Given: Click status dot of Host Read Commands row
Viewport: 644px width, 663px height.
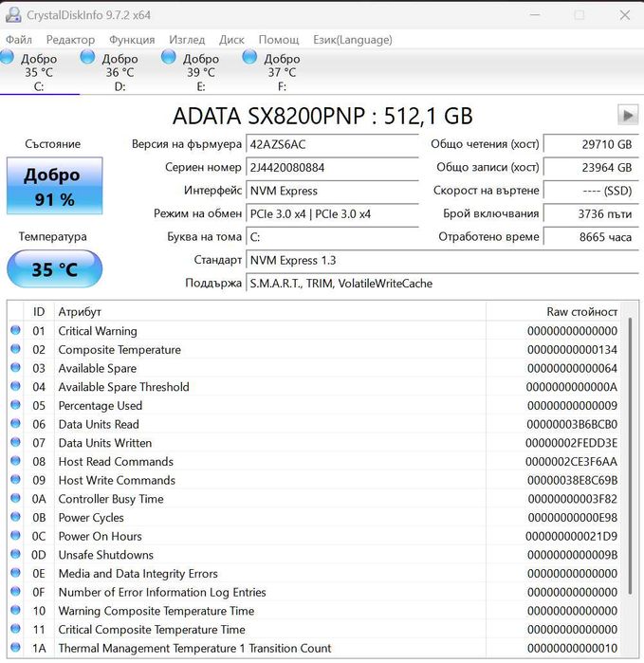Looking at the screenshot, I should [15, 460].
